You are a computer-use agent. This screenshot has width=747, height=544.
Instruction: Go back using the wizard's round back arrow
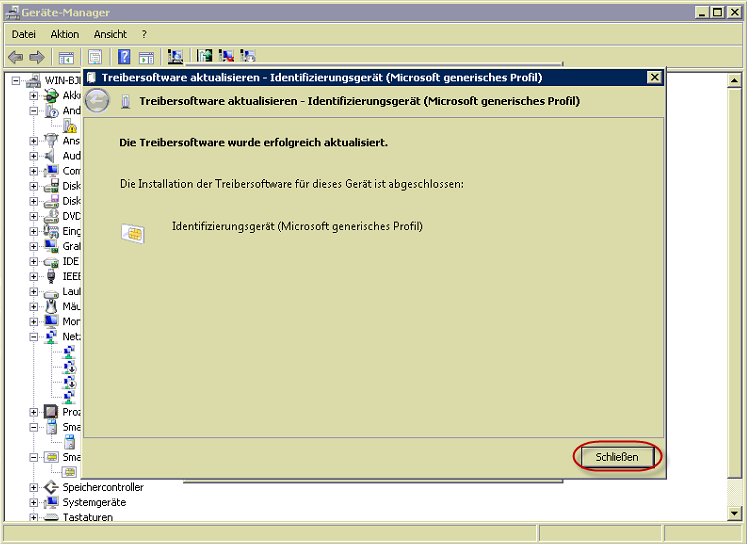pyautogui.click(x=97, y=101)
